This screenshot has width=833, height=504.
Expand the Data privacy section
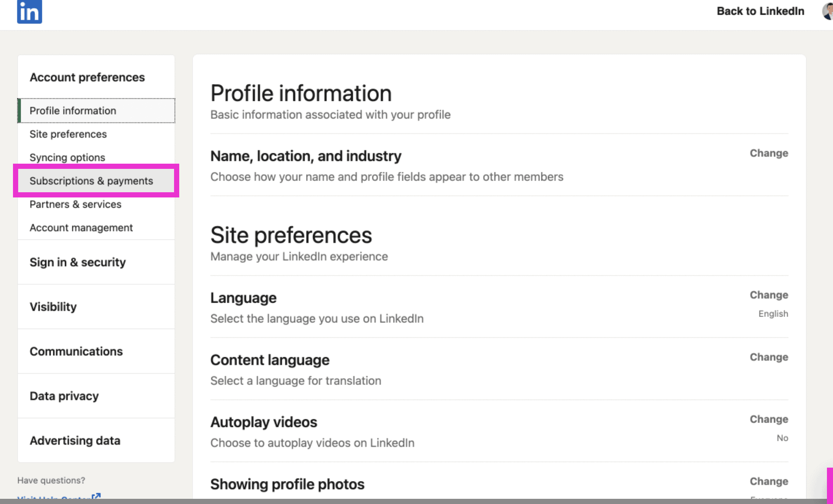point(64,396)
